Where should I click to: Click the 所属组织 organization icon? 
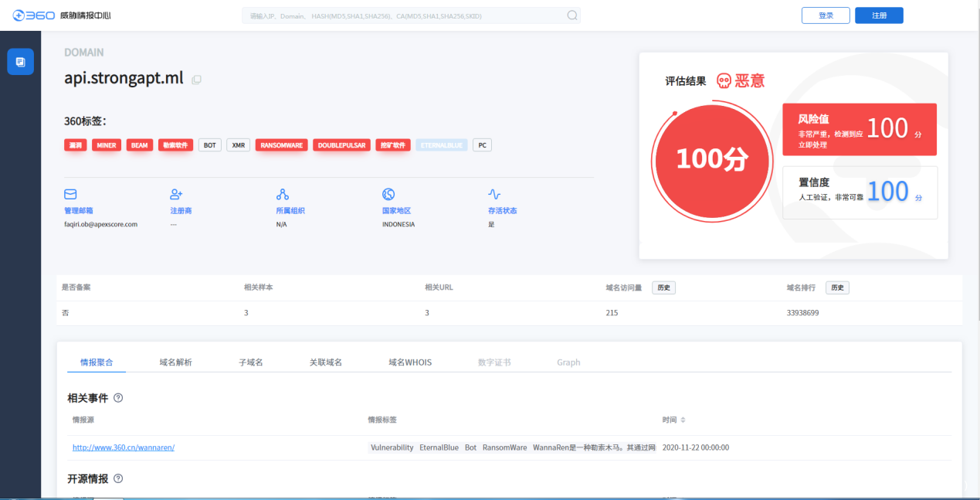coord(282,194)
